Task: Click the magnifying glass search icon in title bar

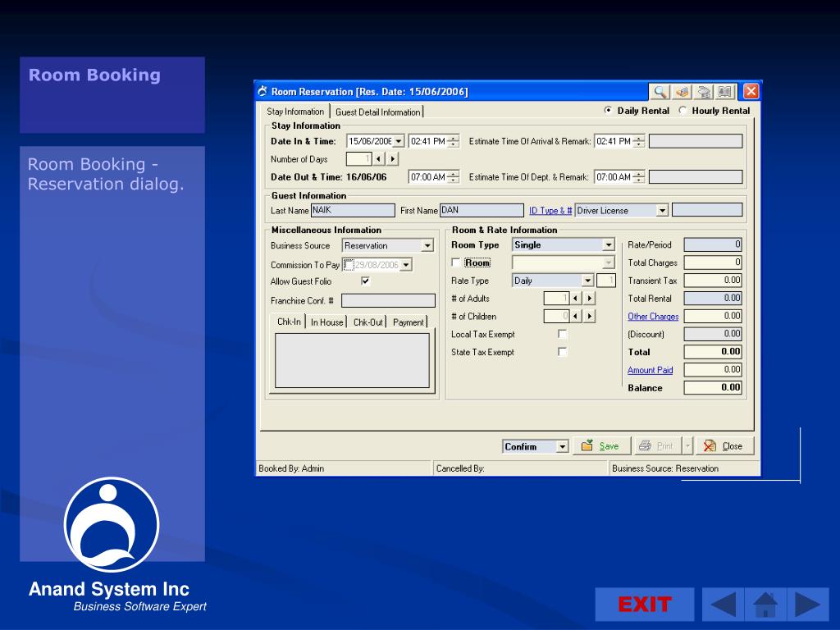Action: coord(660,92)
